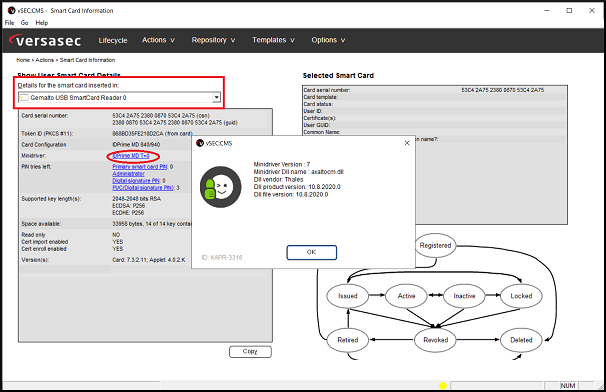Open the smart card reader dropdown arrow
This screenshot has height=392, width=606.
216,98
